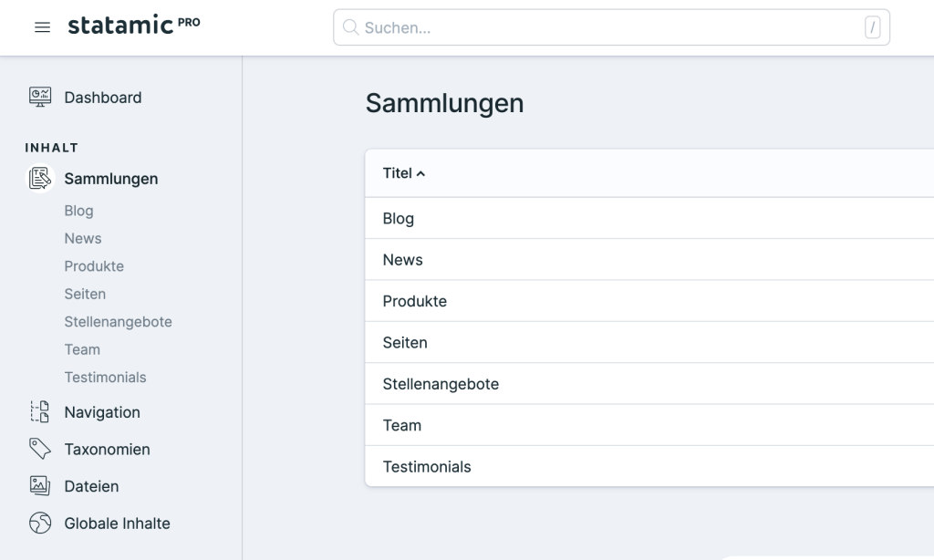Go to Testimonials in sidebar
This screenshot has width=934, height=560.
[x=105, y=378]
